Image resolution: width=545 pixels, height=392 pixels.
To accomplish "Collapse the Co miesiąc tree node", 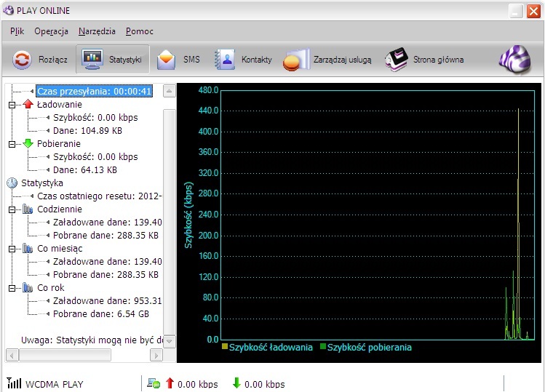I will click(x=12, y=249).
